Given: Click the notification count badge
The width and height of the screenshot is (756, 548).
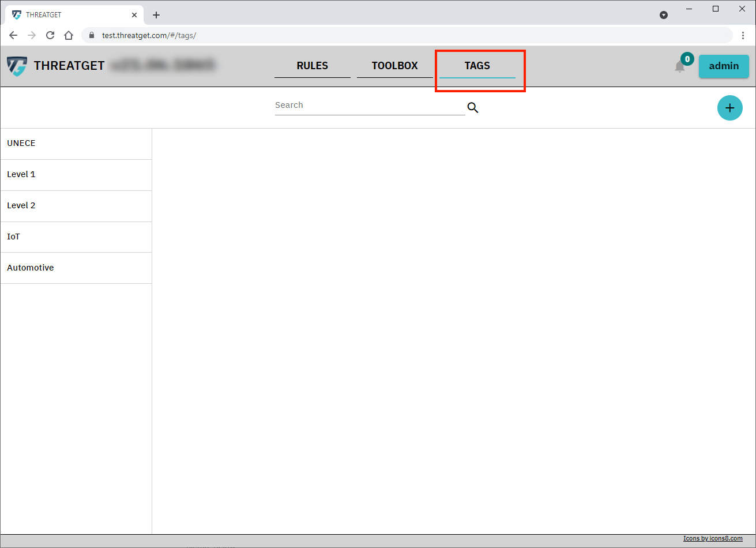Looking at the screenshot, I should click(x=687, y=59).
